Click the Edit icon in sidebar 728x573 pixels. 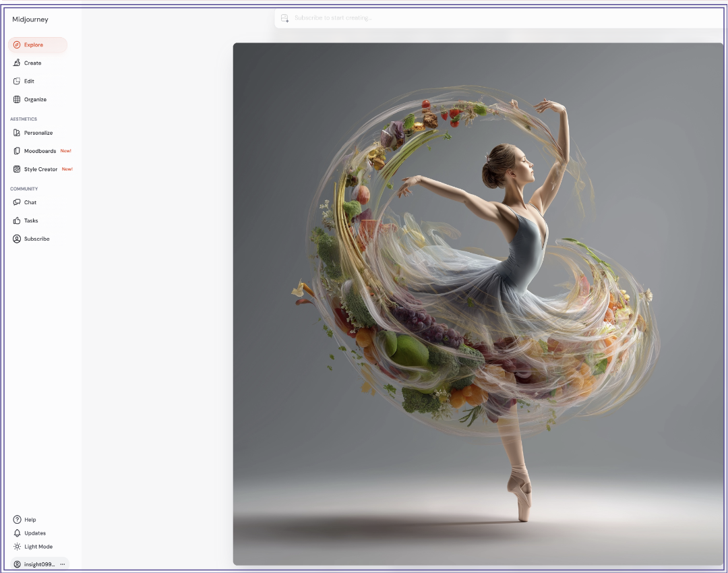tap(17, 82)
